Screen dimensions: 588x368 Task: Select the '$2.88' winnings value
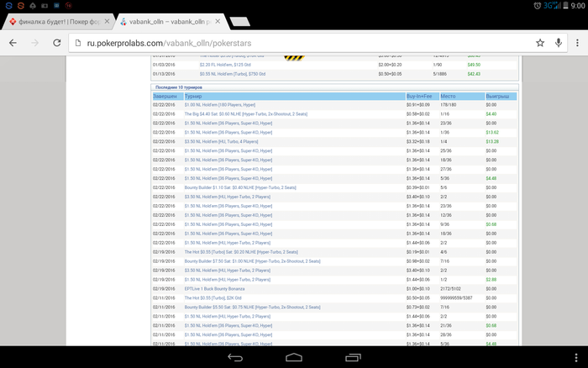(x=491, y=280)
